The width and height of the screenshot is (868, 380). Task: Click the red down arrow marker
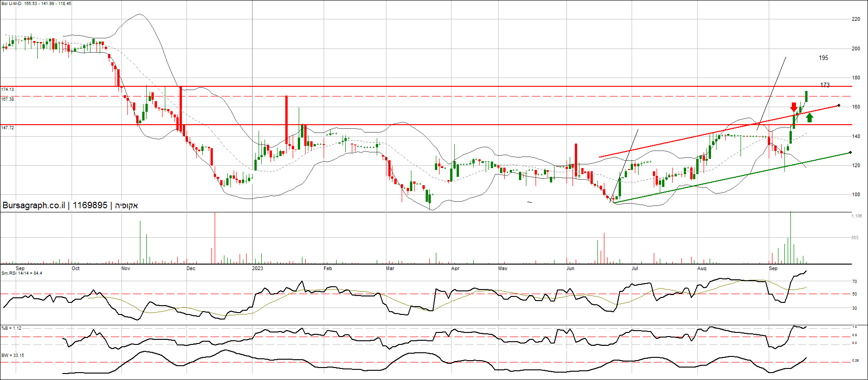coord(794,107)
